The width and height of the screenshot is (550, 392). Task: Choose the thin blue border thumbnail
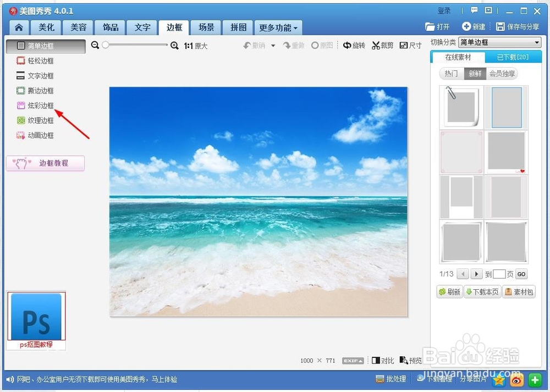click(507, 107)
